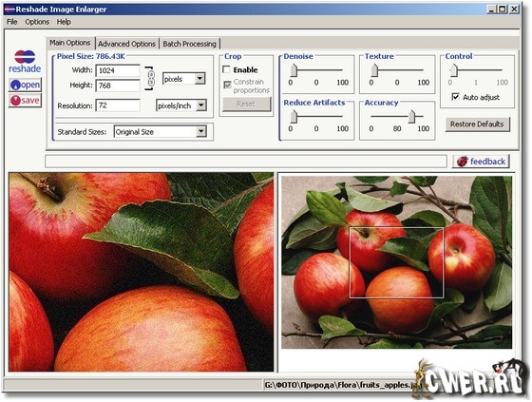The width and height of the screenshot is (532, 402).
Task: Click the Resolution input field
Action: click(x=118, y=105)
